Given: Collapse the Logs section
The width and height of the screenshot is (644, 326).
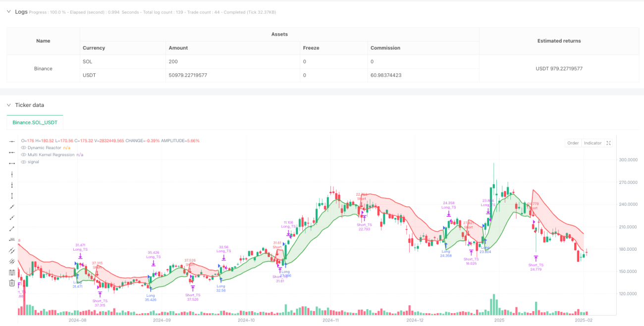Looking at the screenshot, I should tap(8, 11).
